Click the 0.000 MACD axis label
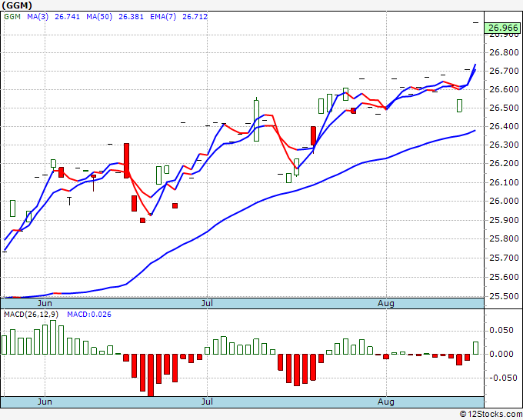The image size is (523, 420). (x=501, y=354)
